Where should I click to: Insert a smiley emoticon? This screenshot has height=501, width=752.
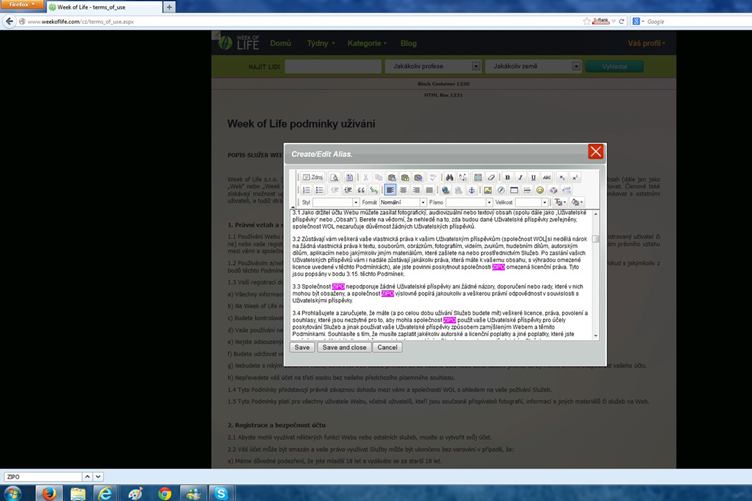click(x=540, y=190)
